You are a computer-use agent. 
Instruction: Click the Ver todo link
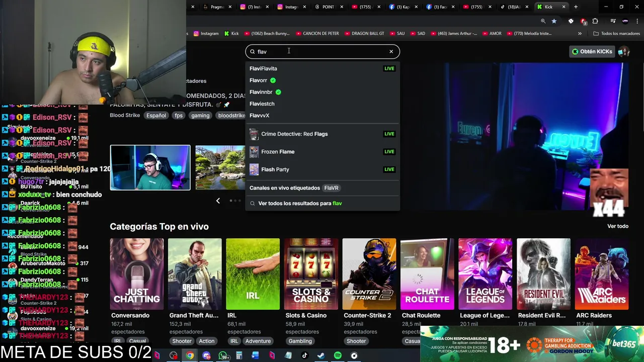617,226
